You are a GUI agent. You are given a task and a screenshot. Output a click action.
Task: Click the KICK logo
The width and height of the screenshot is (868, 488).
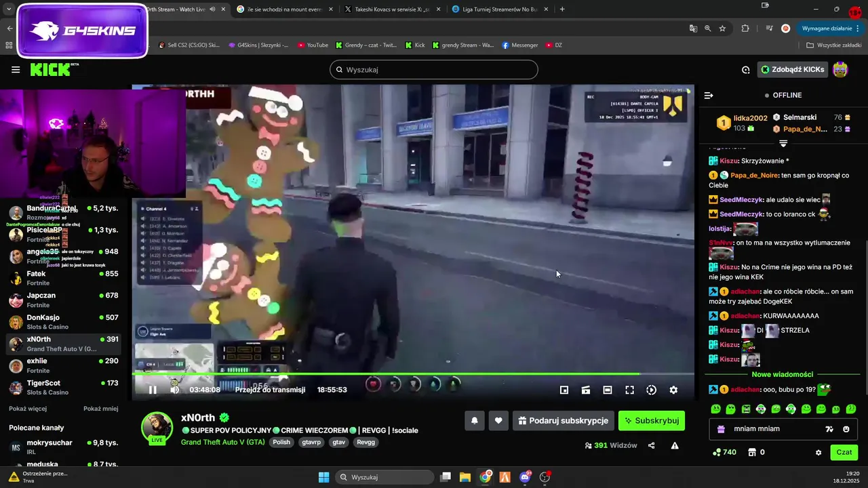(x=54, y=69)
